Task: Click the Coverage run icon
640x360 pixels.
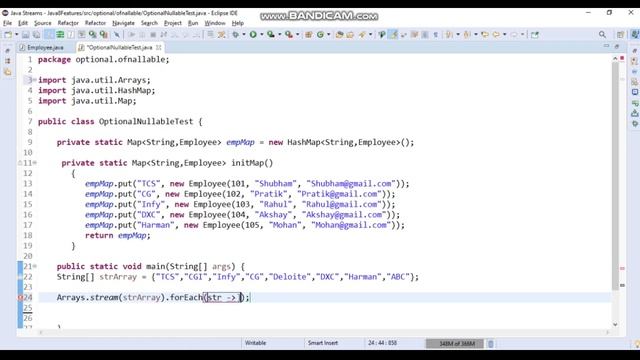Action: (x=271, y=35)
